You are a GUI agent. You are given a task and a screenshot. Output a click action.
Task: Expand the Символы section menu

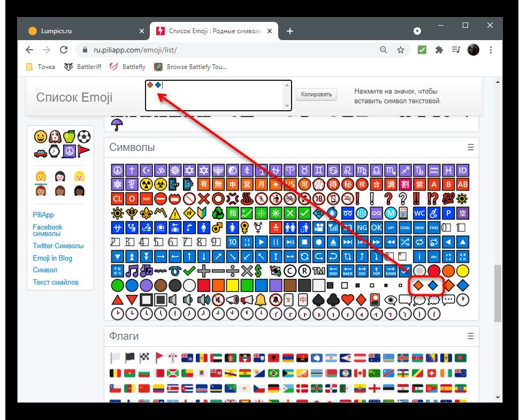coord(470,147)
